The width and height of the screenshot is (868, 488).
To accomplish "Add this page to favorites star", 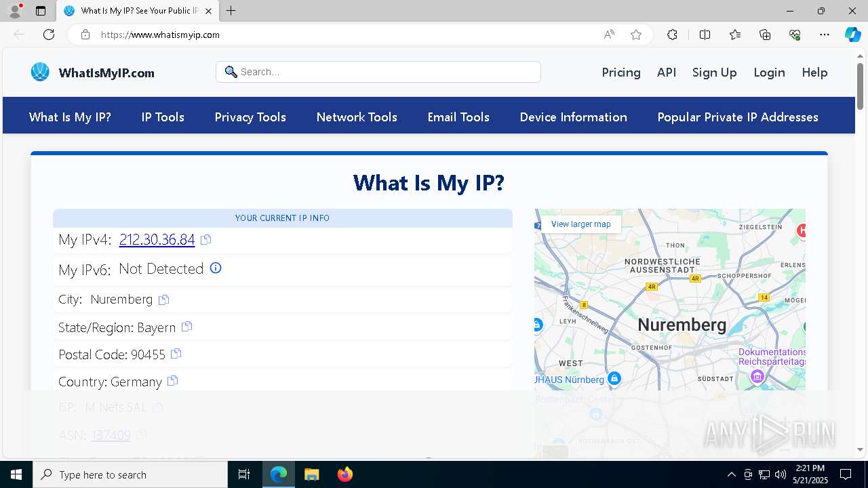I will pos(636,35).
